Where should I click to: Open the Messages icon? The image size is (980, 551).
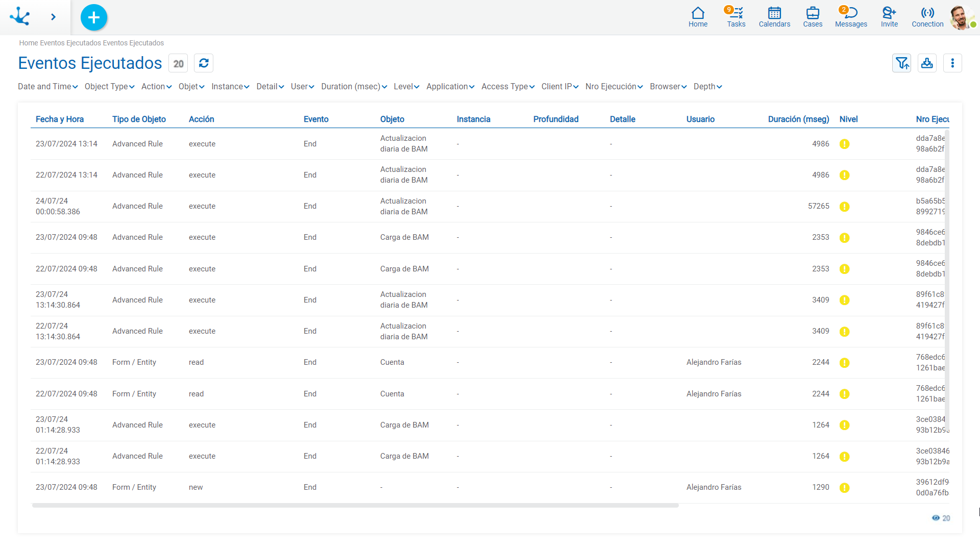click(x=851, y=17)
